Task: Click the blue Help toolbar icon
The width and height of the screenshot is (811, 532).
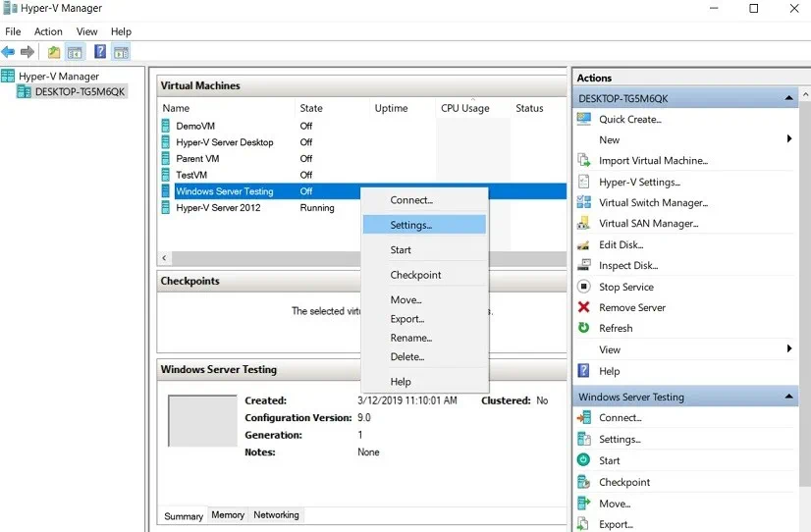Action: (x=99, y=52)
